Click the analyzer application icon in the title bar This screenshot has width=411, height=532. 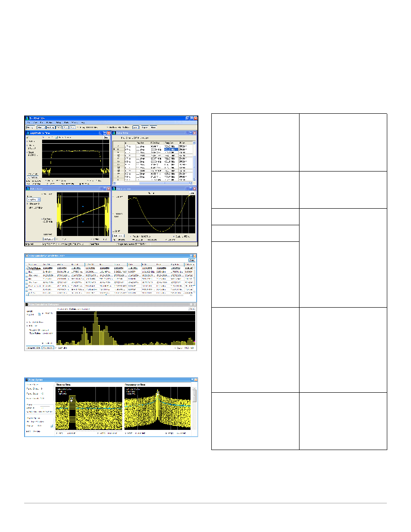pos(27,118)
